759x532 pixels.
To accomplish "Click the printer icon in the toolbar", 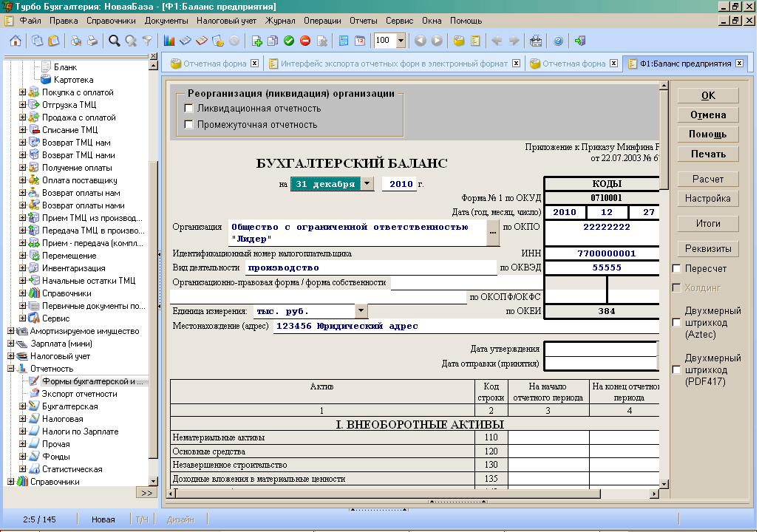I will pyautogui.click(x=92, y=41).
